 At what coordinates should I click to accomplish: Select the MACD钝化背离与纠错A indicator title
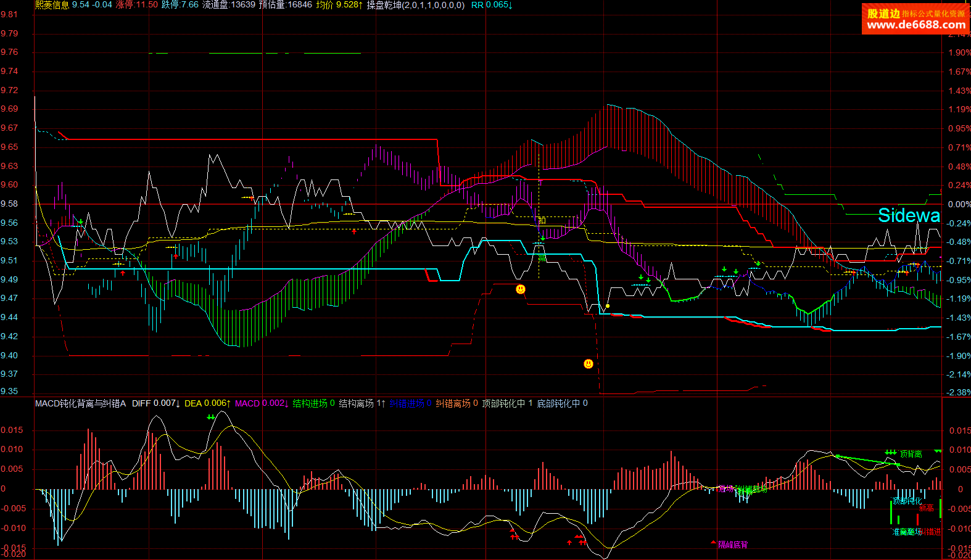80,403
